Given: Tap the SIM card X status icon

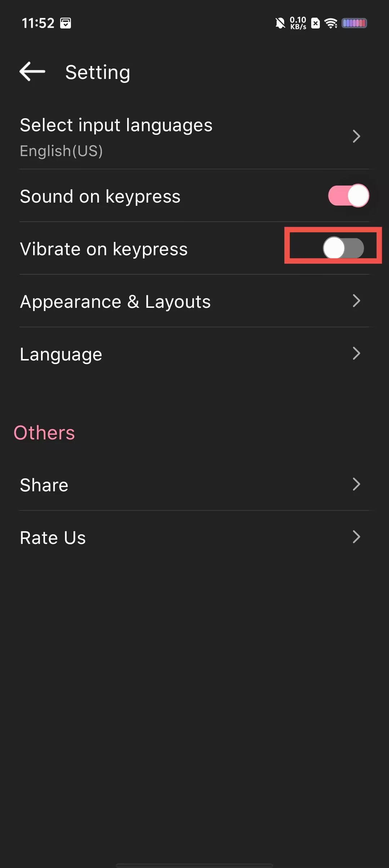Looking at the screenshot, I should coord(315,23).
